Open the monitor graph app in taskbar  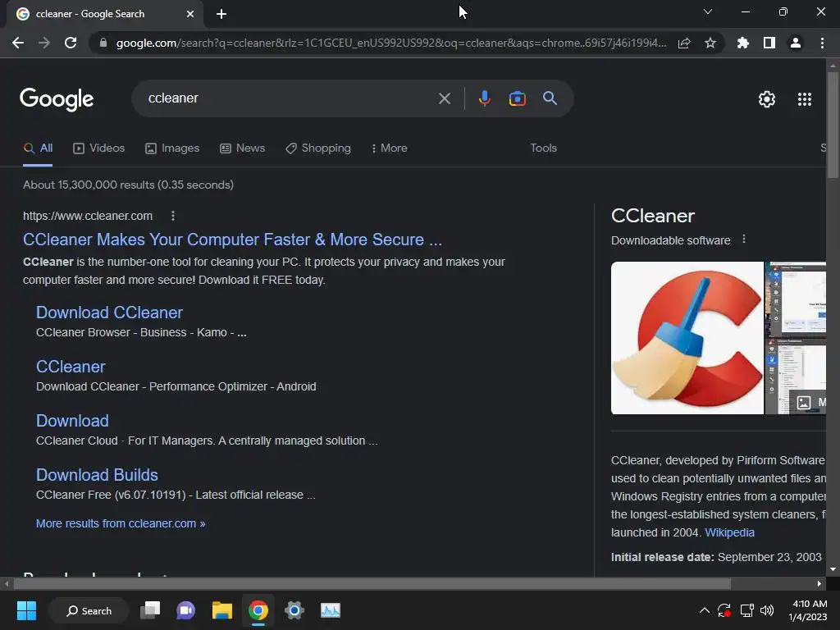[330, 610]
